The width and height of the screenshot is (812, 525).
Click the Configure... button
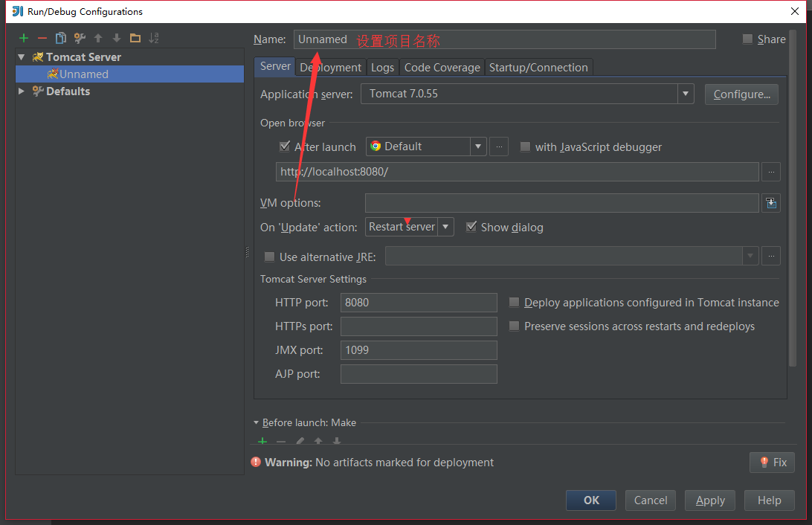pos(741,94)
